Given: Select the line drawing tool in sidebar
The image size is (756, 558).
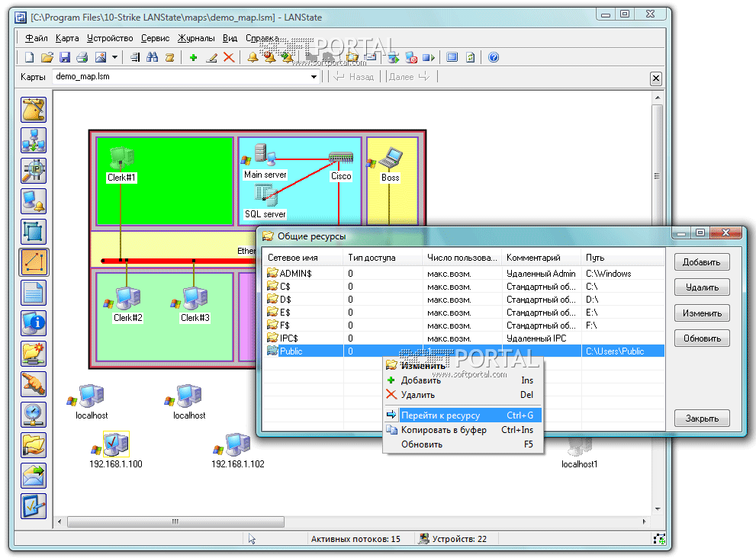Looking at the screenshot, I should click(x=34, y=262).
